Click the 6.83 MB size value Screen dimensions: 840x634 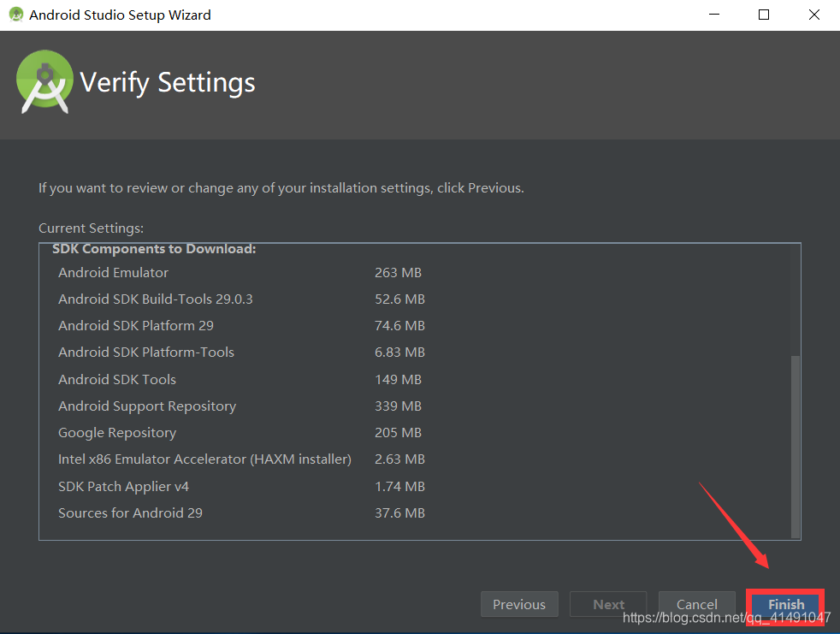[399, 353]
